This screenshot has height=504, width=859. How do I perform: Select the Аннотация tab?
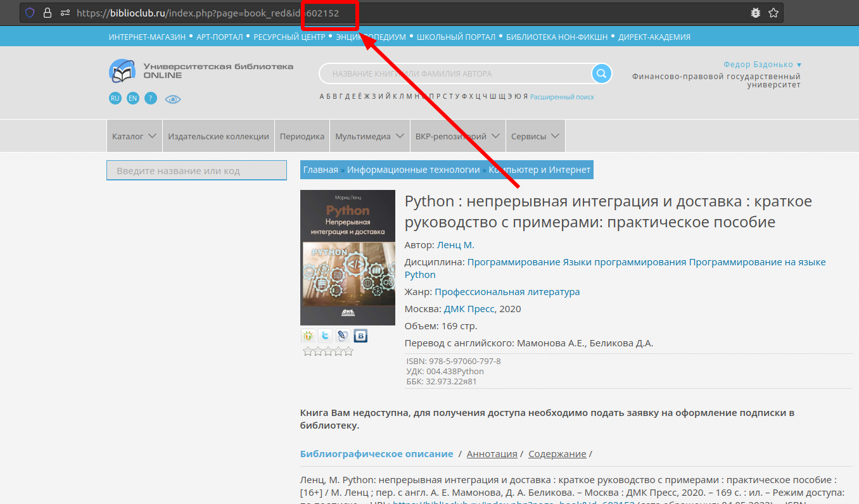[x=492, y=454]
